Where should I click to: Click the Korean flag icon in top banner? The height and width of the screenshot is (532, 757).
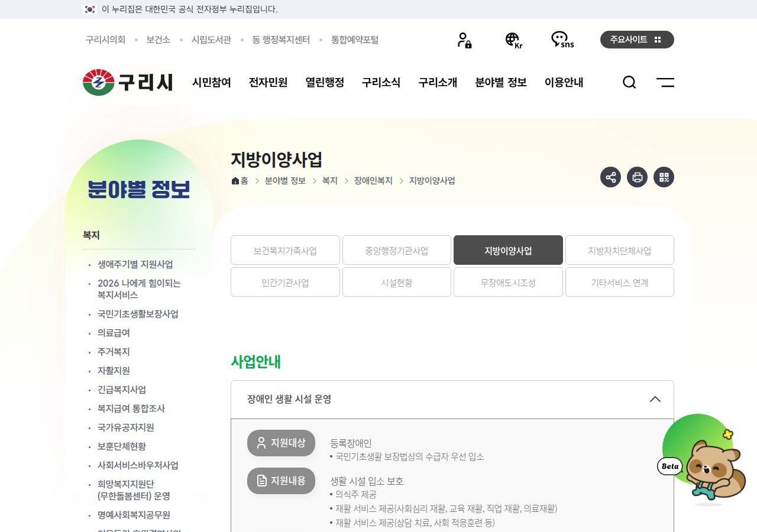pyautogui.click(x=90, y=9)
